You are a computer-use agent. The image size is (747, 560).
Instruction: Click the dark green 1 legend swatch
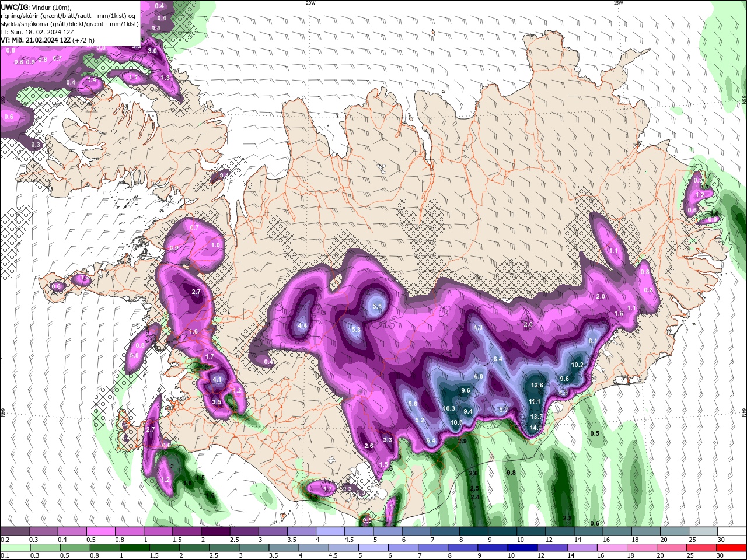(x=135, y=548)
